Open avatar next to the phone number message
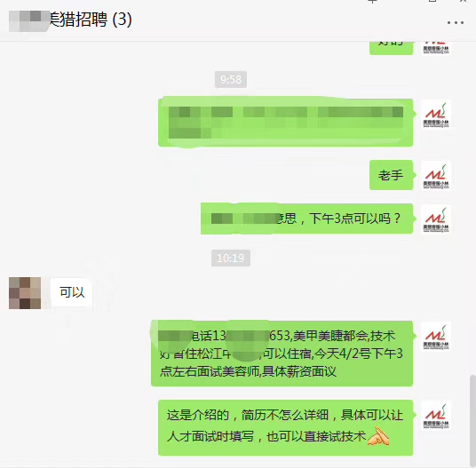 [x=436, y=336]
